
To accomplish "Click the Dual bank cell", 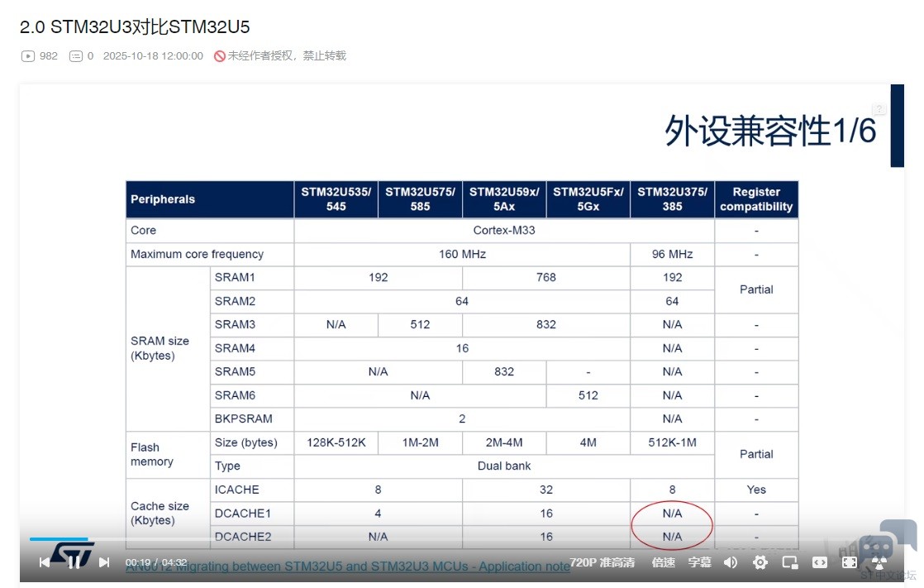I will pyautogui.click(x=504, y=466).
